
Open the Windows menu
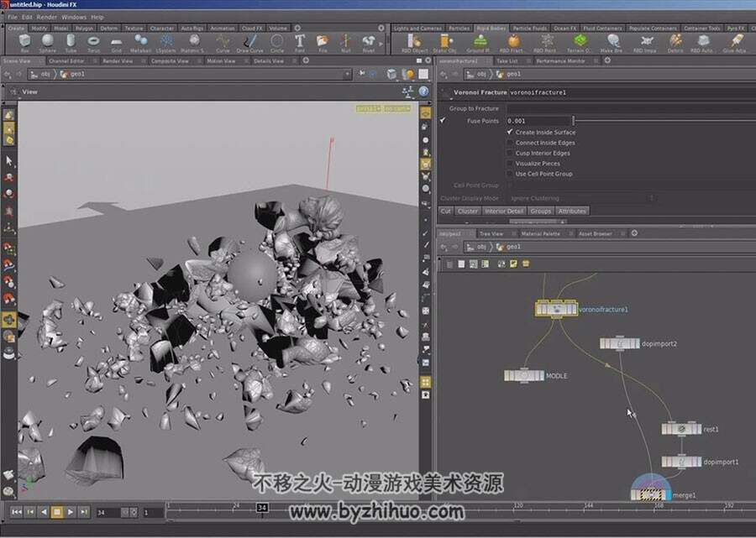click(74, 17)
